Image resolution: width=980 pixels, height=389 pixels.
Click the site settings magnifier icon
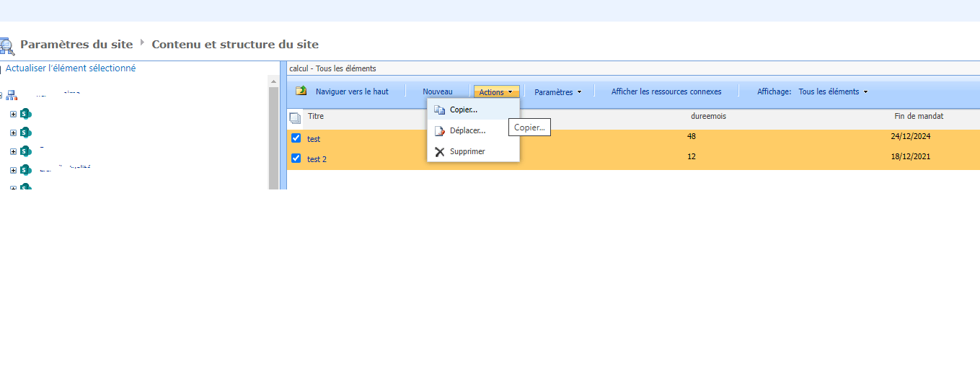click(6, 46)
